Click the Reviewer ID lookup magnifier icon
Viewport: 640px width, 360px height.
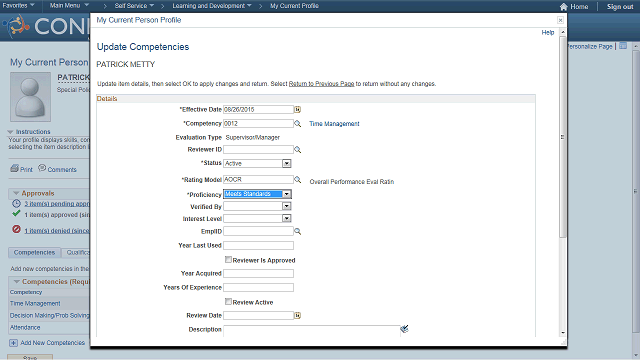[298, 150]
